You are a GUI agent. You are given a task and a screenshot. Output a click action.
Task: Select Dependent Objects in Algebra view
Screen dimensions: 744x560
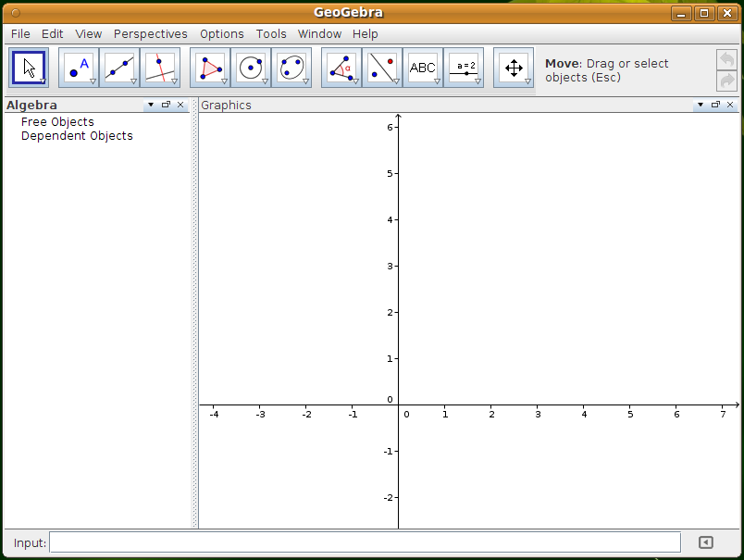coord(77,136)
